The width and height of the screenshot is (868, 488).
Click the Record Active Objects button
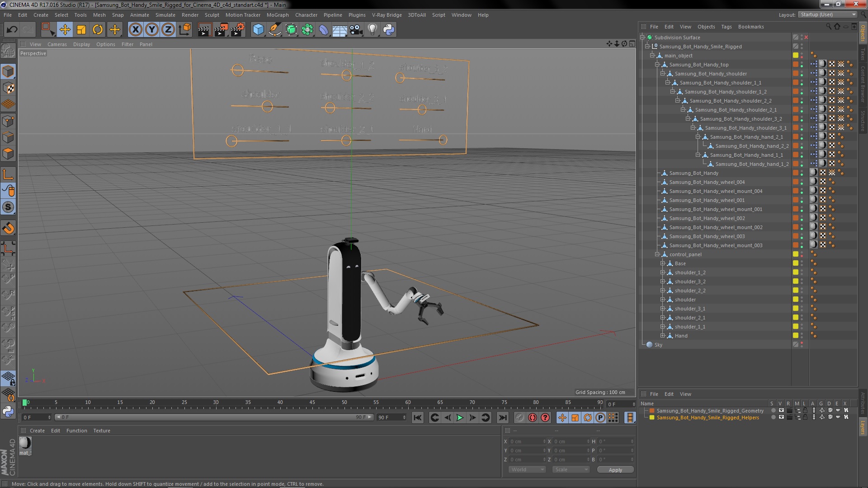click(x=519, y=418)
